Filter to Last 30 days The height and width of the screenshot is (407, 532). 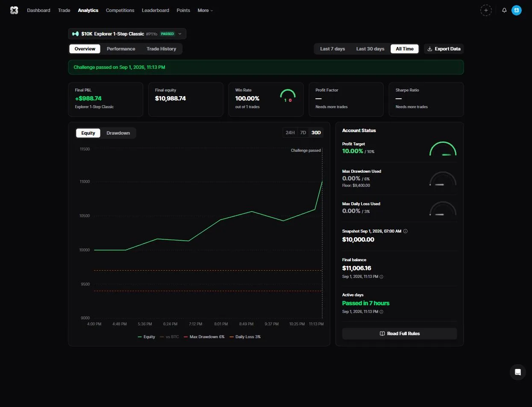(x=370, y=49)
